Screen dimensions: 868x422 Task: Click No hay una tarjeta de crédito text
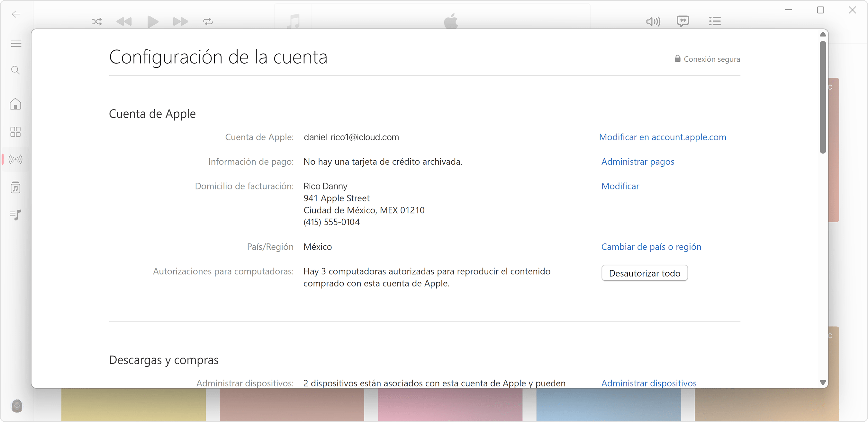[383, 162]
